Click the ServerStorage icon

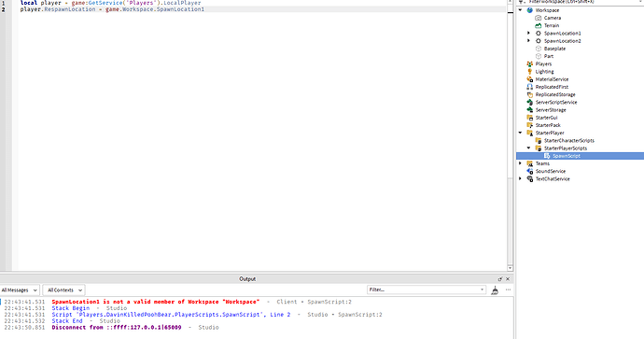[530, 110]
